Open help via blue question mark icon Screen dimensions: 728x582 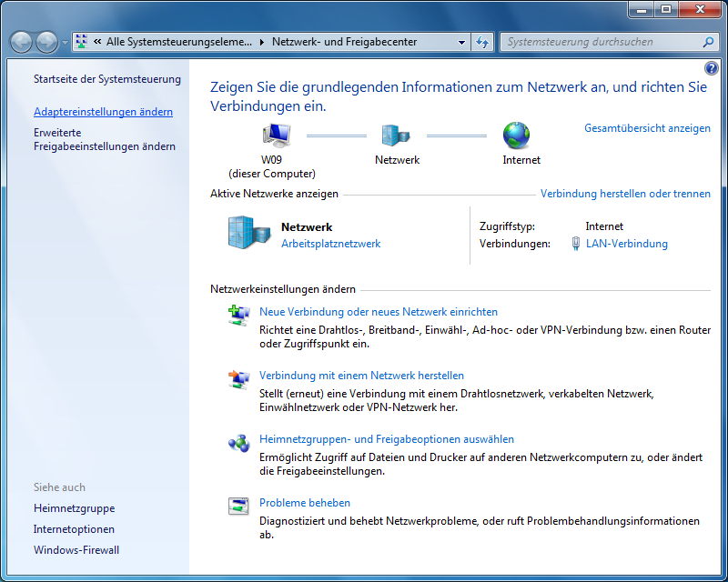(x=711, y=69)
